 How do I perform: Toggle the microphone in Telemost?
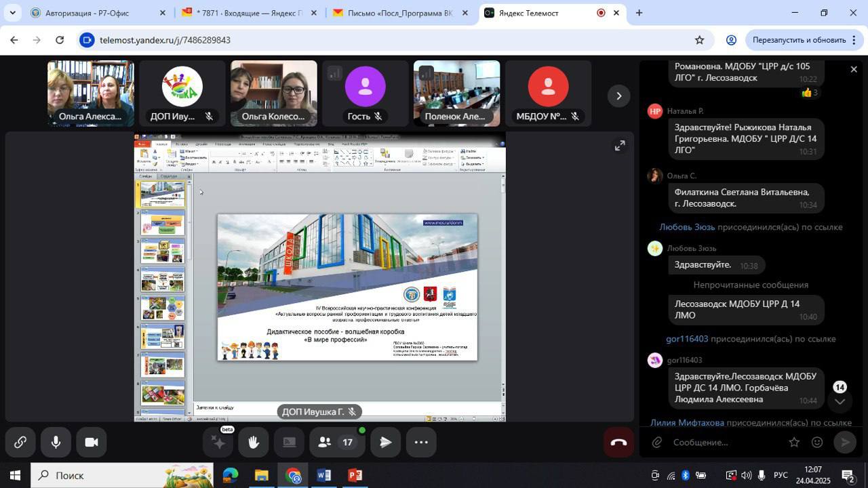tap(56, 443)
